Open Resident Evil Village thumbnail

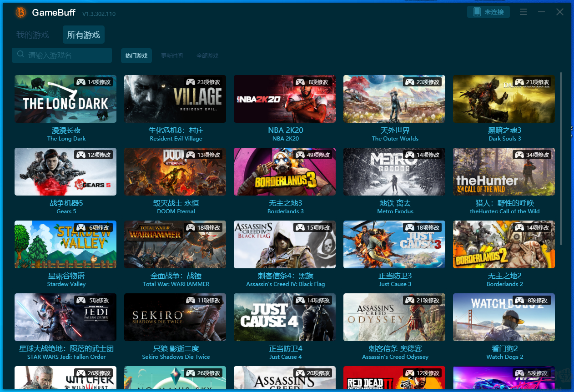[x=175, y=99]
